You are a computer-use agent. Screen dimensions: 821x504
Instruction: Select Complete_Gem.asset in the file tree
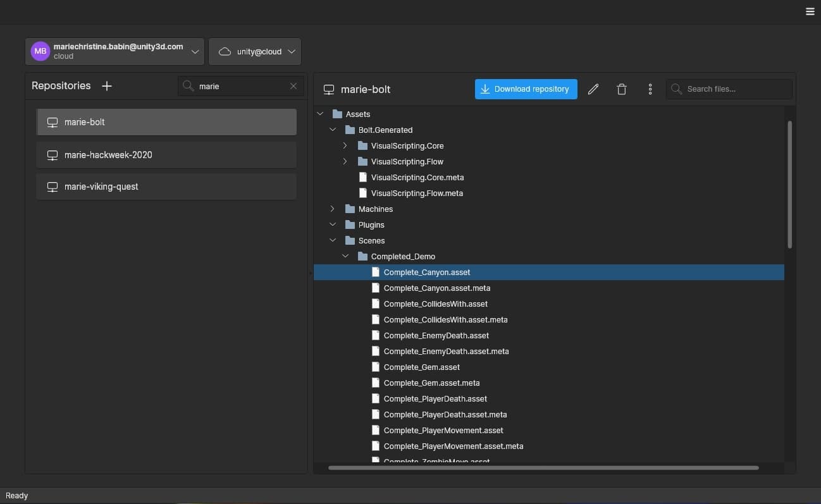(421, 367)
